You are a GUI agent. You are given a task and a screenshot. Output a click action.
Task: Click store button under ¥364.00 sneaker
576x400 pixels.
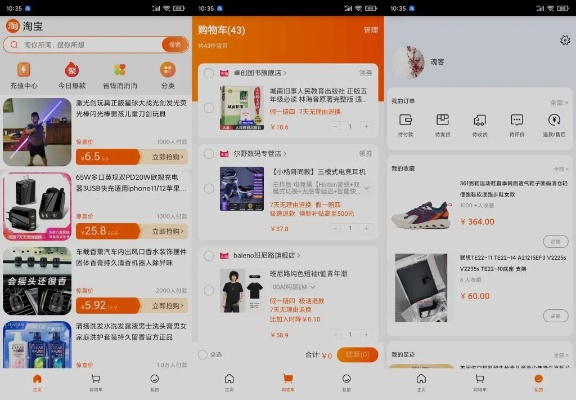[555, 241]
